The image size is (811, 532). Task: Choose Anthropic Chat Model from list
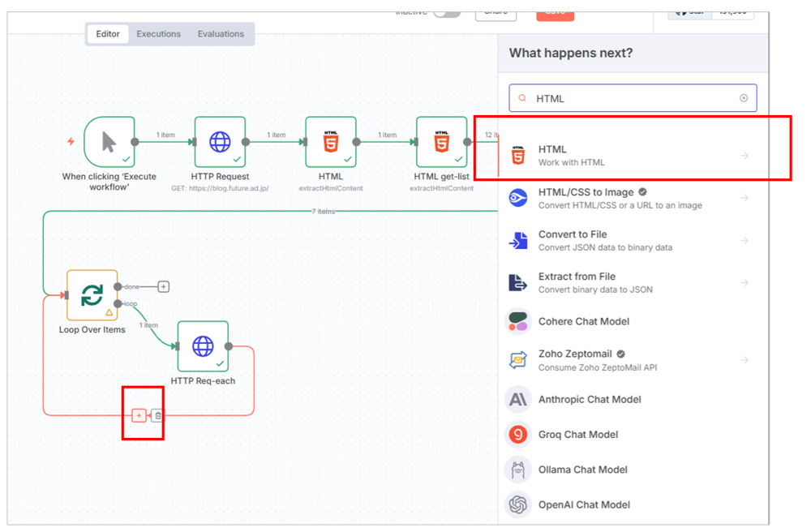pos(589,399)
